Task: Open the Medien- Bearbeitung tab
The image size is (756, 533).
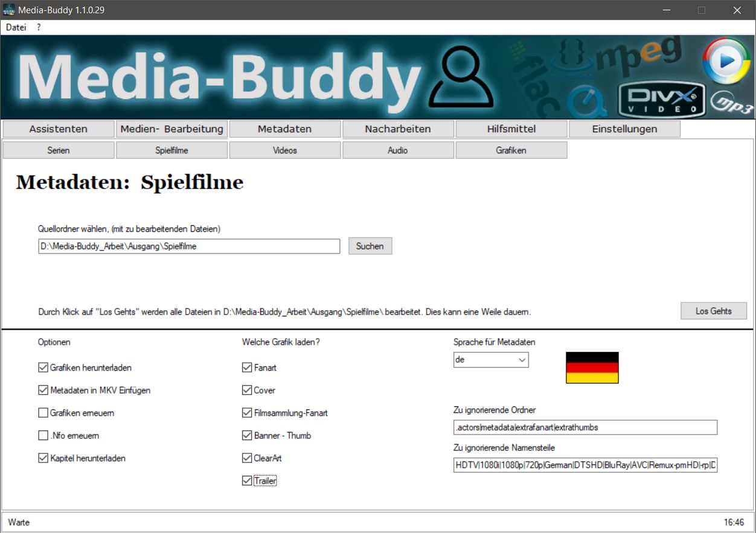Action: [172, 129]
